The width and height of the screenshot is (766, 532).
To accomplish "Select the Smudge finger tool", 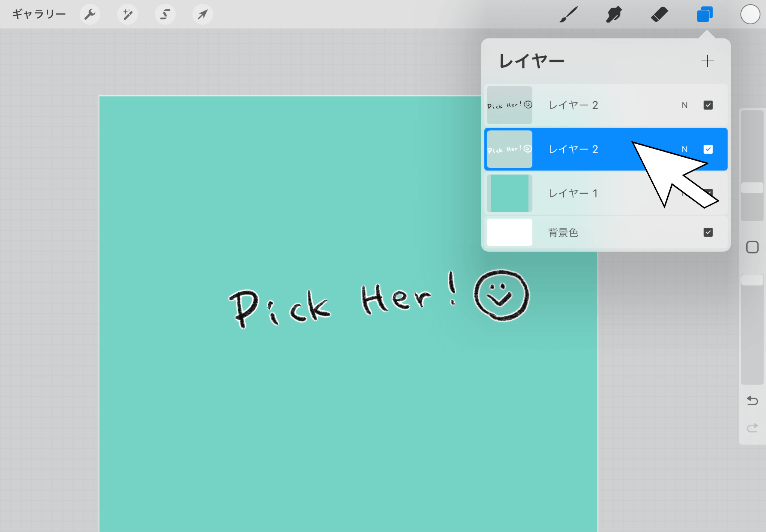I will 614,15.
